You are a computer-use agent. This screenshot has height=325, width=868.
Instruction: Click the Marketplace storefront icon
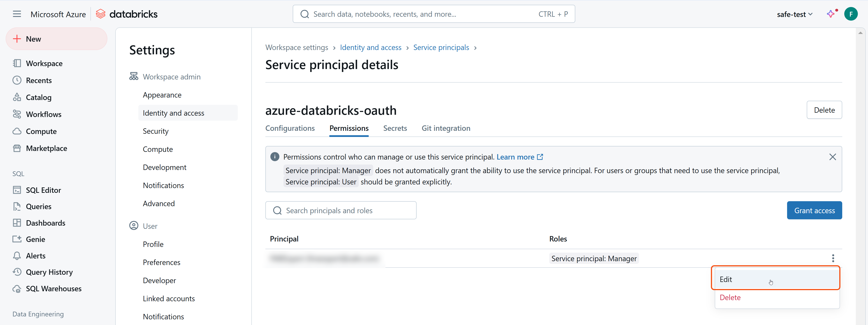coord(17,148)
